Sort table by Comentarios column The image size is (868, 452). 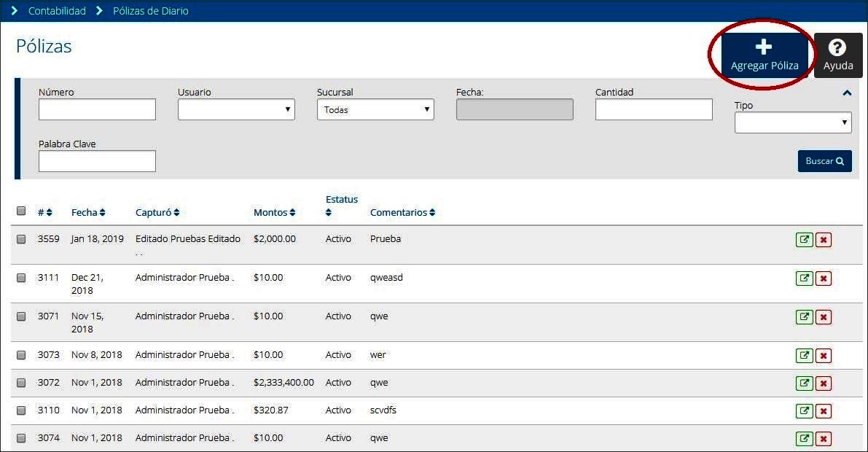402,213
